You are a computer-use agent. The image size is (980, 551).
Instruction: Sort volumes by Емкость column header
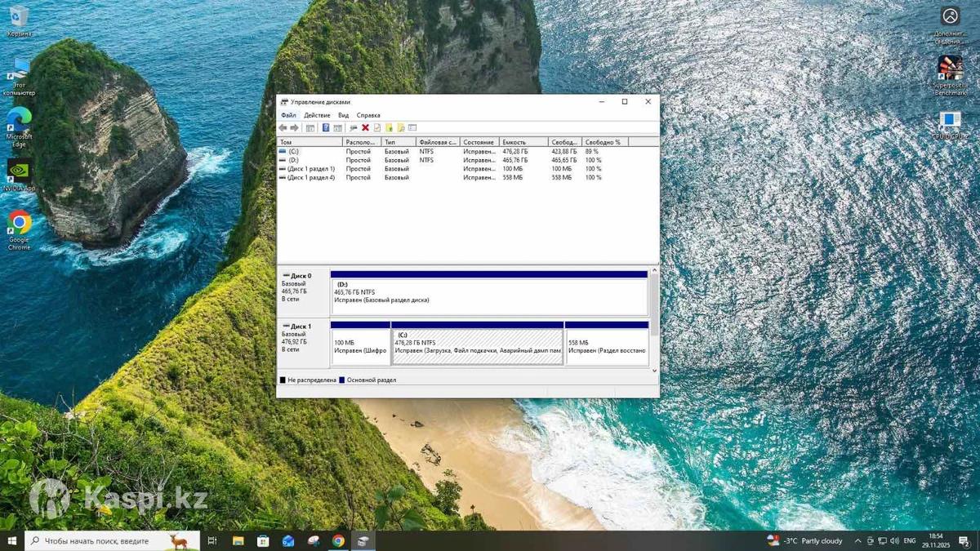pyautogui.click(x=523, y=142)
